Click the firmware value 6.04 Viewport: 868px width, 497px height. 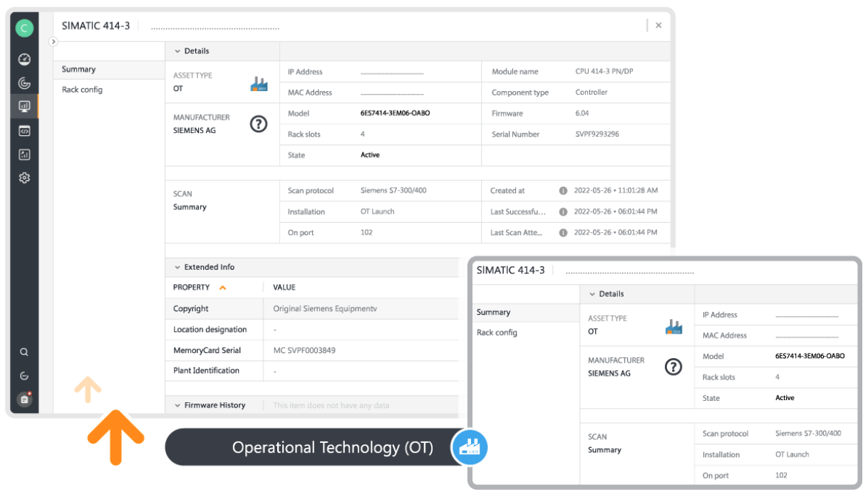pos(582,113)
